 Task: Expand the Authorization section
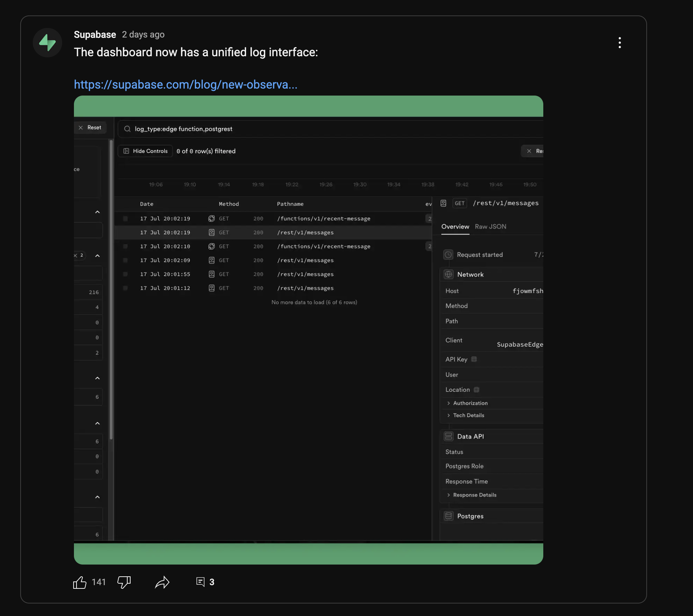[467, 403]
